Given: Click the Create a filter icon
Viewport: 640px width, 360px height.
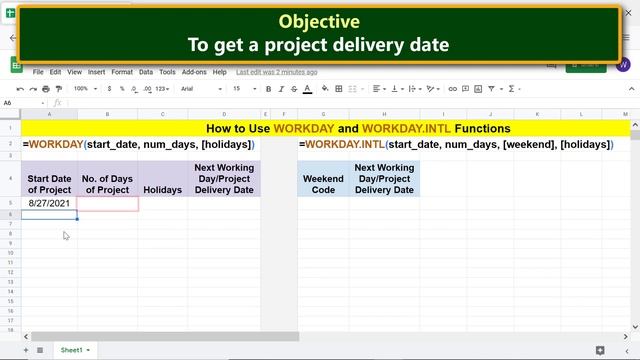Looking at the screenshot, I should pos(491,89).
